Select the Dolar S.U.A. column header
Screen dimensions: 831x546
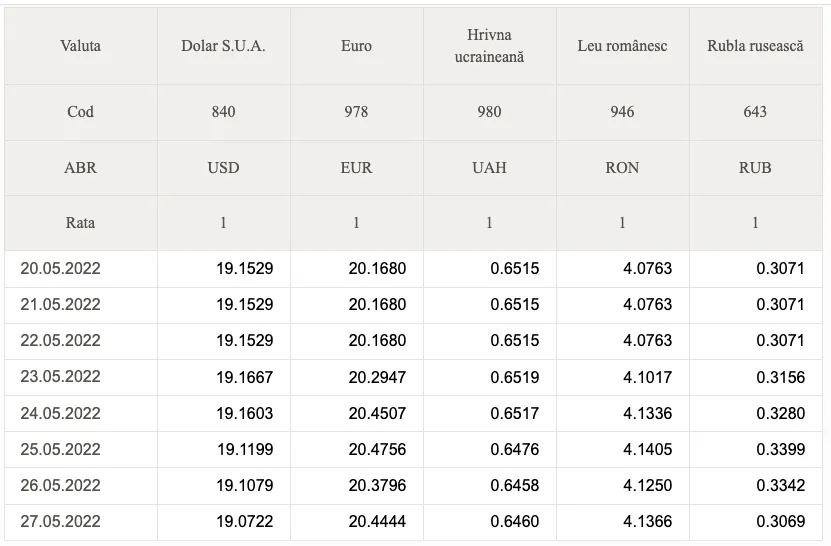click(224, 46)
